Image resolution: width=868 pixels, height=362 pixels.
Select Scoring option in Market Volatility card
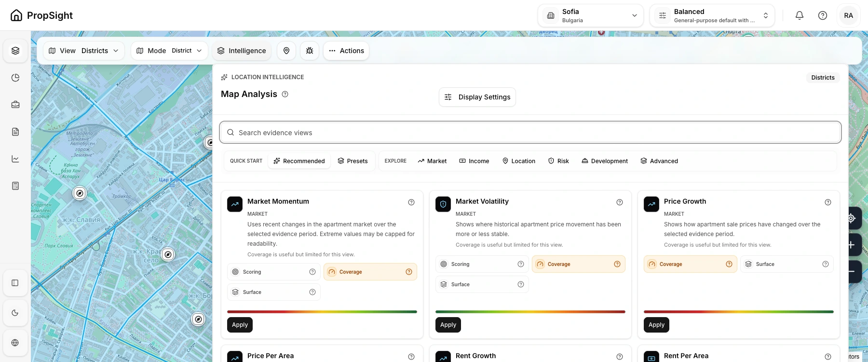(482, 264)
